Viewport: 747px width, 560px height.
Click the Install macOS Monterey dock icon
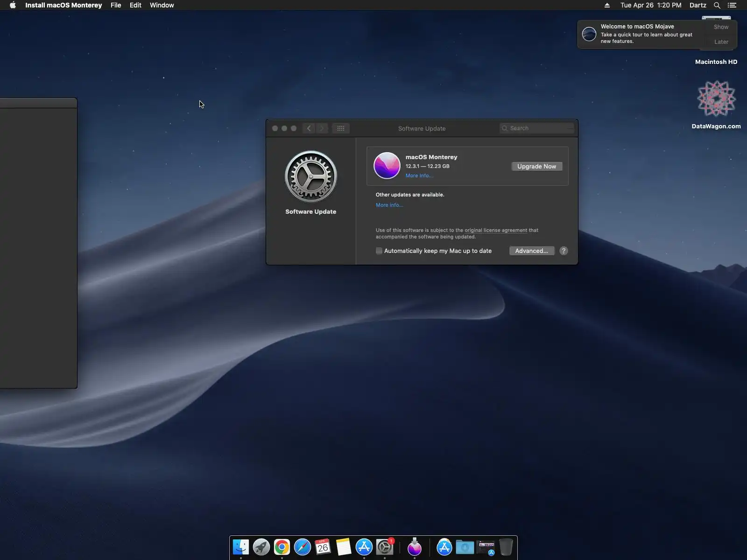coord(415,547)
